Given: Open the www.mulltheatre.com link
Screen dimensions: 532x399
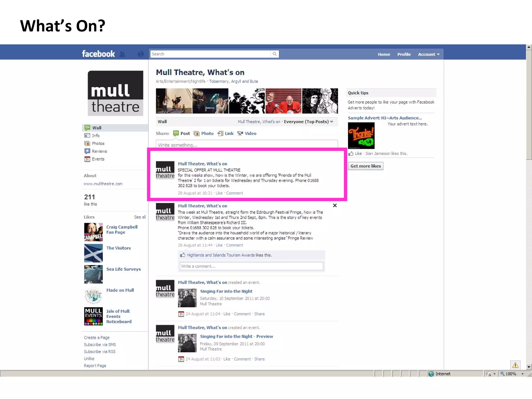Looking at the screenshot, I should coord(103,184).
